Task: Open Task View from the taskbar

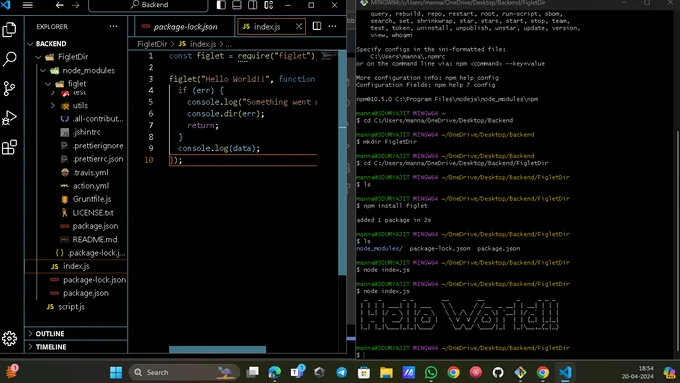Action: click(x=252, y=372)
